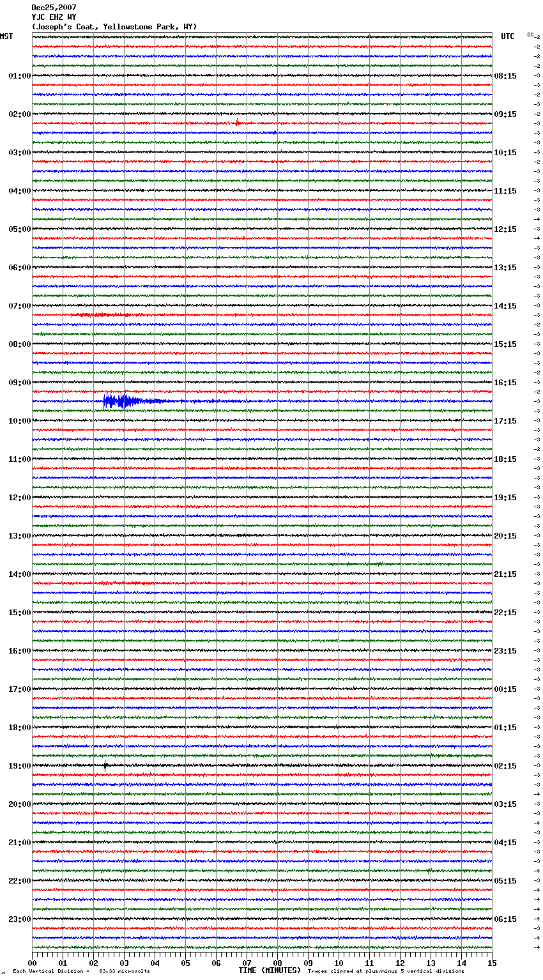Screen dimensions: 543x980
Task: Select the 04:00 MST row label
Action: 20,191
